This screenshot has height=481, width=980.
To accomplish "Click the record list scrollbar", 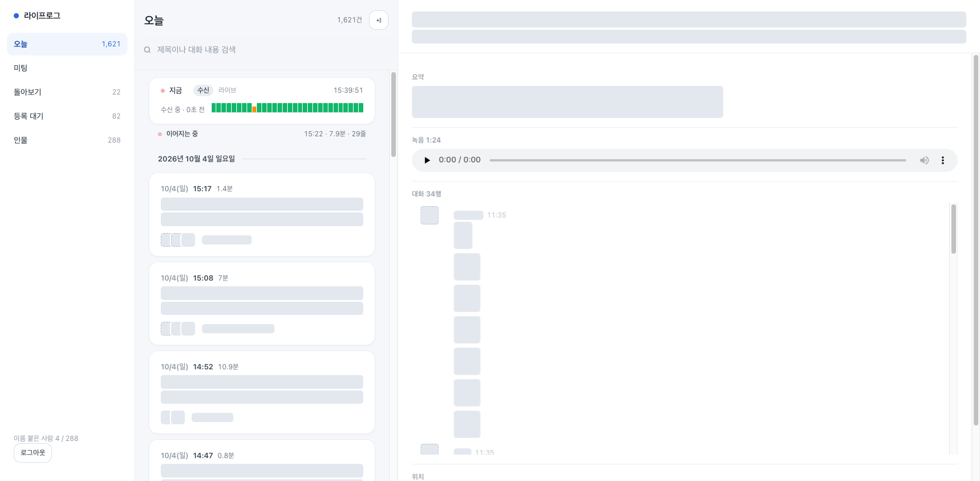I will [394, 114].
